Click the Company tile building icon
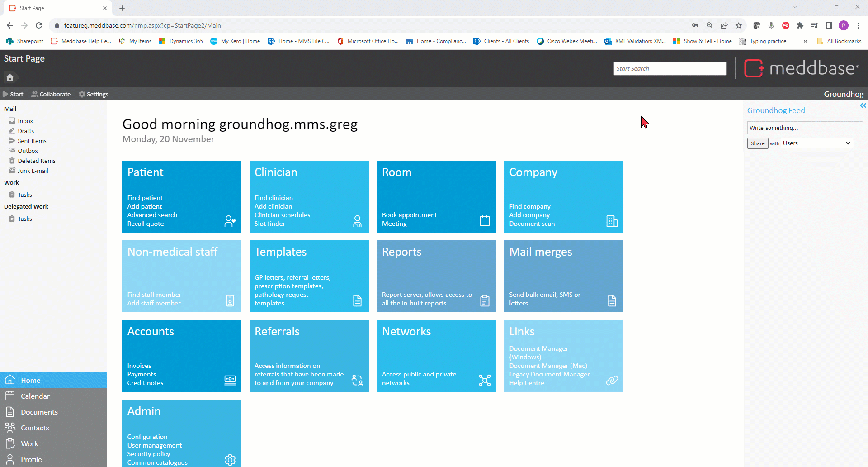 coord(612,221)
